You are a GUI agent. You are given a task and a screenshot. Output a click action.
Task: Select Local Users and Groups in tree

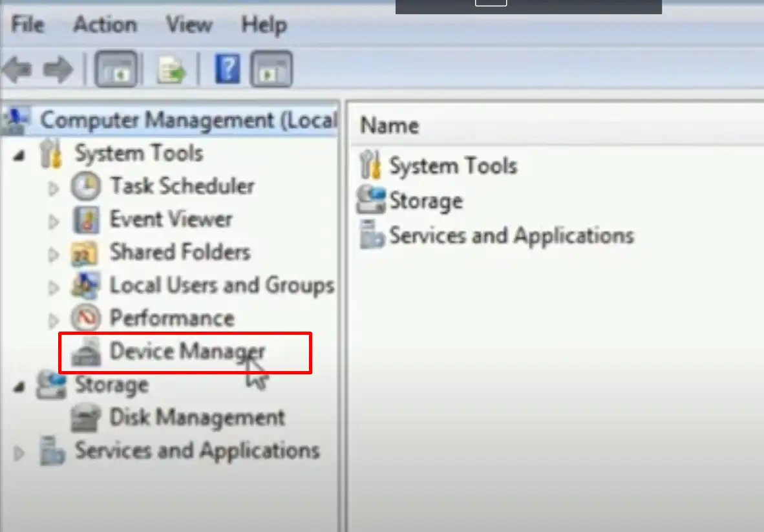click(x=222, y=286)
